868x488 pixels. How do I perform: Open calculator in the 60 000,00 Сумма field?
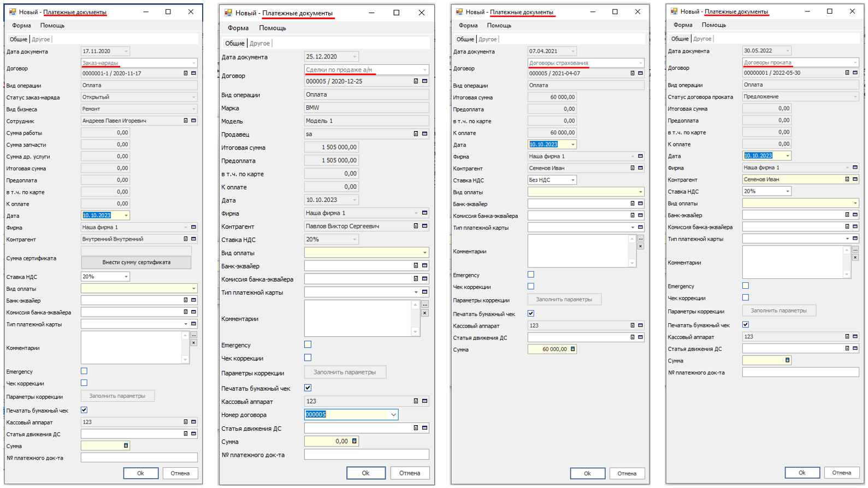pos(572,349)
